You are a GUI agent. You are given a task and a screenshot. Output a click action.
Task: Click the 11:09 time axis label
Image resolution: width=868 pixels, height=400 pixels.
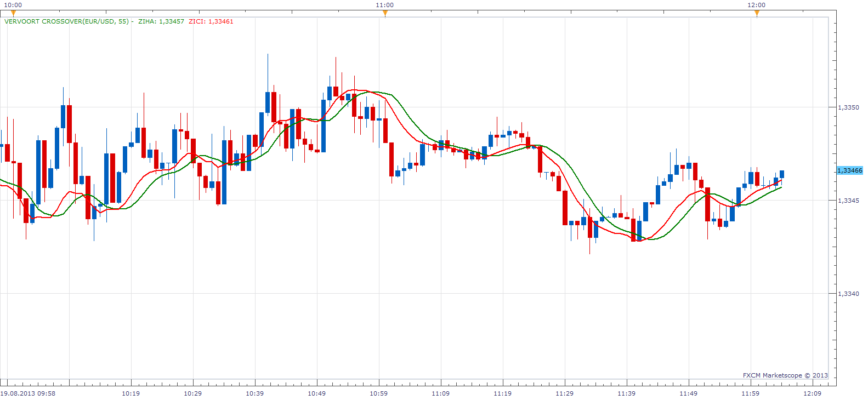[x=440, y=393]
